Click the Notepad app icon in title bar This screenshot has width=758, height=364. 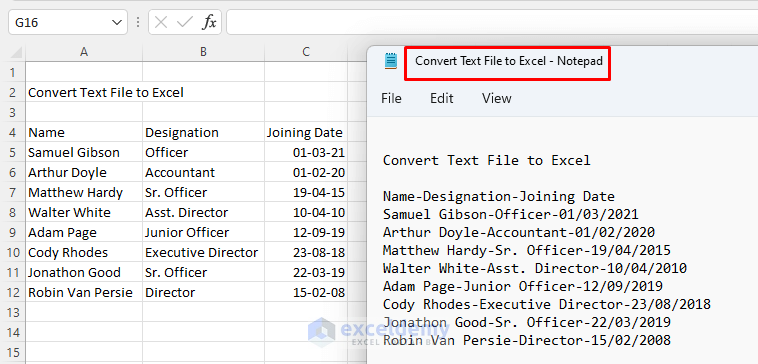tap(391, 61)
